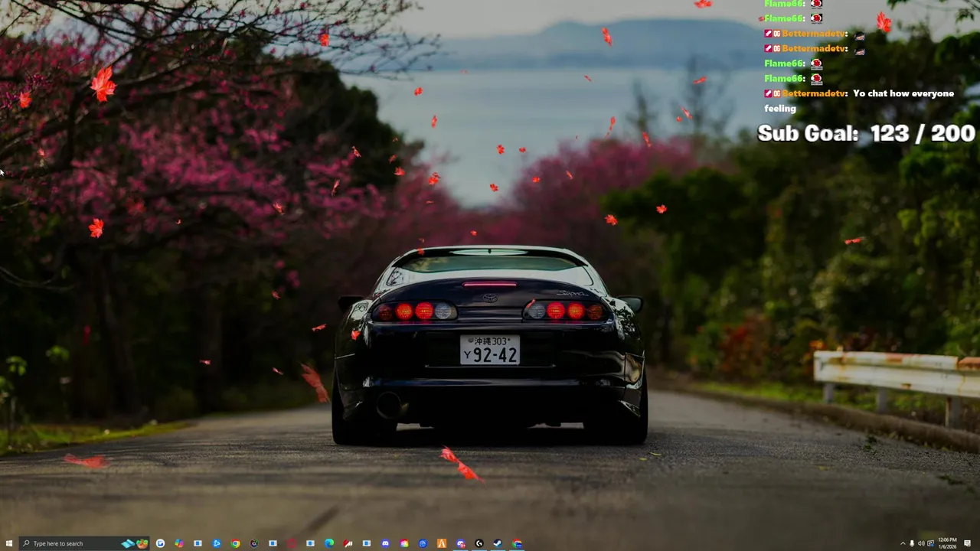Open network settings icon in system tray
The width and height of the screenshot is (980, 551).
[930, 543]
